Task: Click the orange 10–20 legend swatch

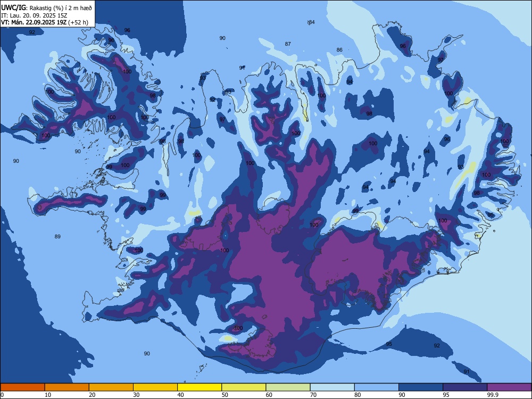Action: coord(67,387)
